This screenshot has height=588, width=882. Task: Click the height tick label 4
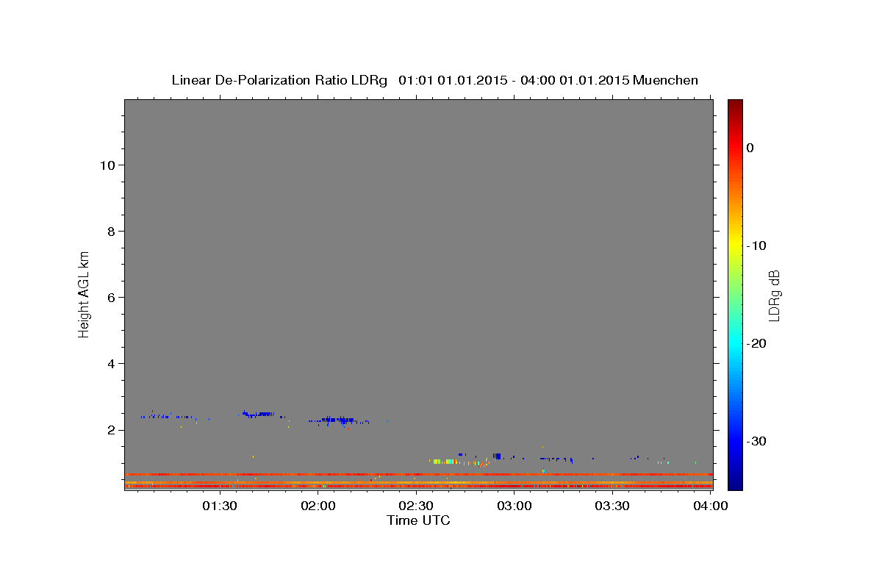110,364
